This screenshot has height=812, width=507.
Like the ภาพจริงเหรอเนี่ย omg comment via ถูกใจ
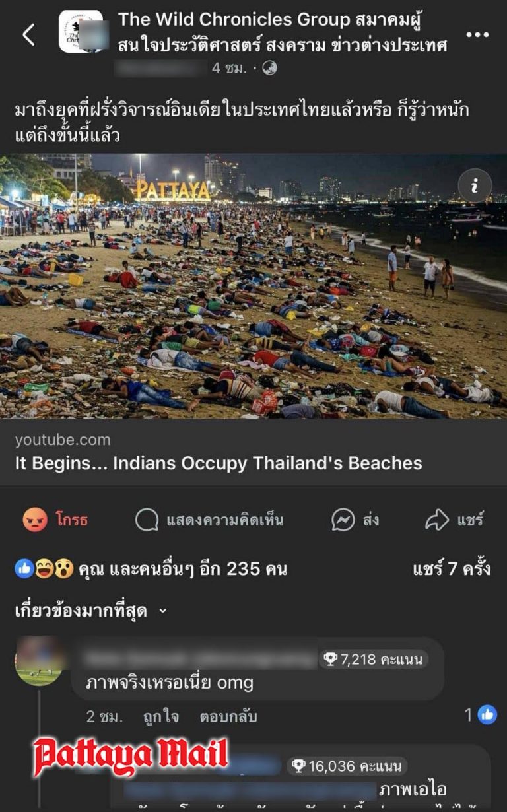click(x=162, y=716)
